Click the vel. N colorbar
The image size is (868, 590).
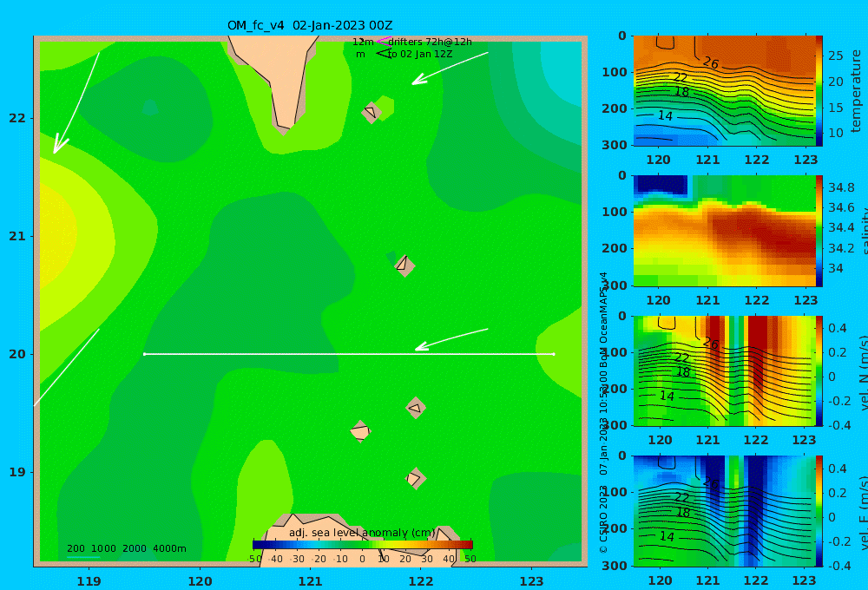coord(819,370)
